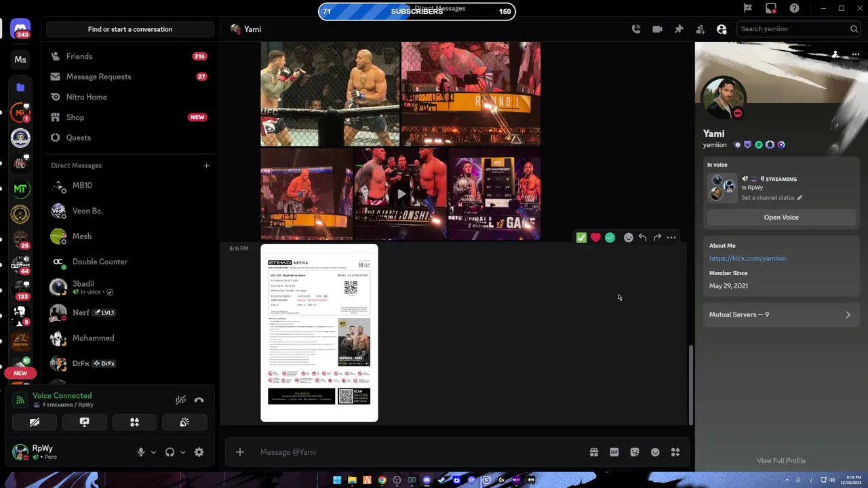The image size is (868, 488).
Task: Open the MB10 conversation
Action: (x=130, y=185)
